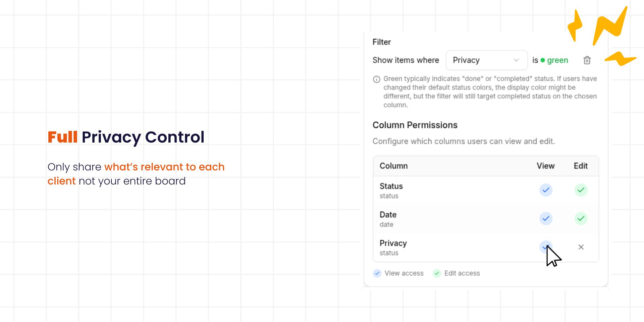The width and height of the screenshot is (644, 322).
Task: Click the Status column row name
Action: click(x=391, y=186)
